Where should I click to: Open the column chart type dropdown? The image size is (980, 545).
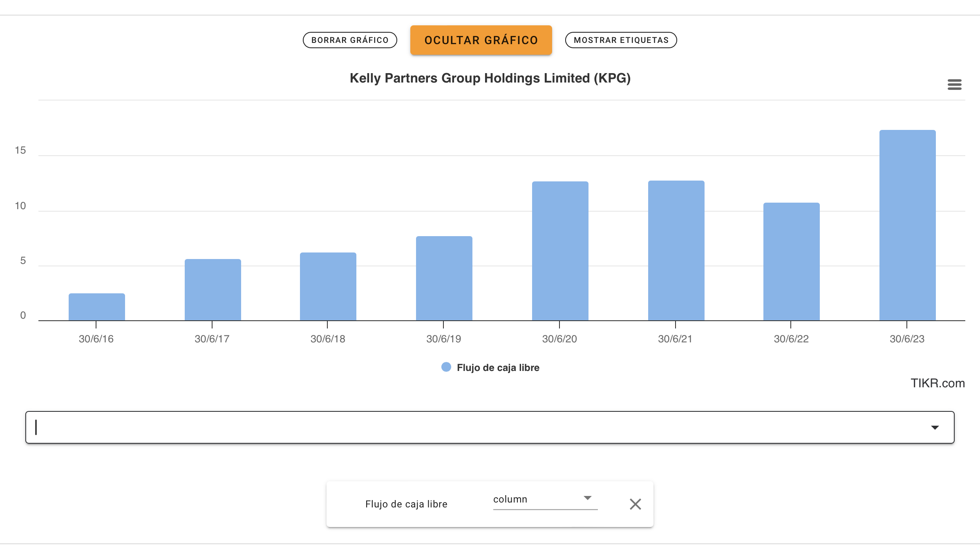click(x=539, y=499)
